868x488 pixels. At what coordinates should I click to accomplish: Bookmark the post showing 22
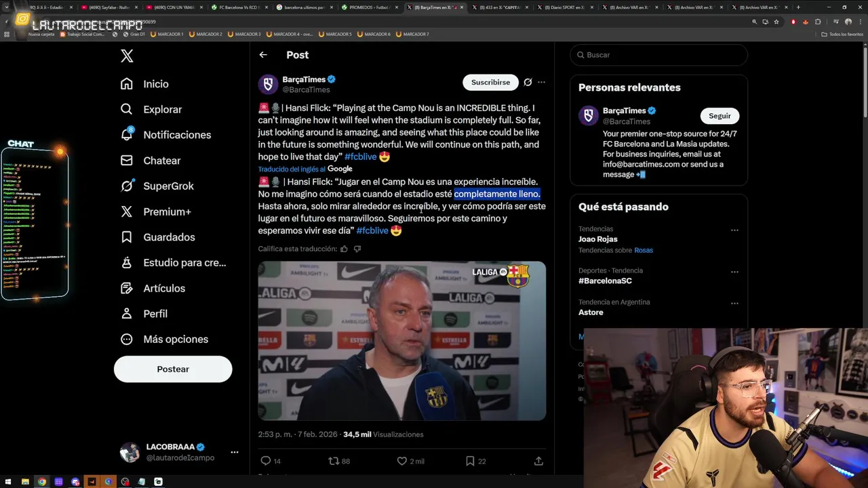(x=470, y=461)
